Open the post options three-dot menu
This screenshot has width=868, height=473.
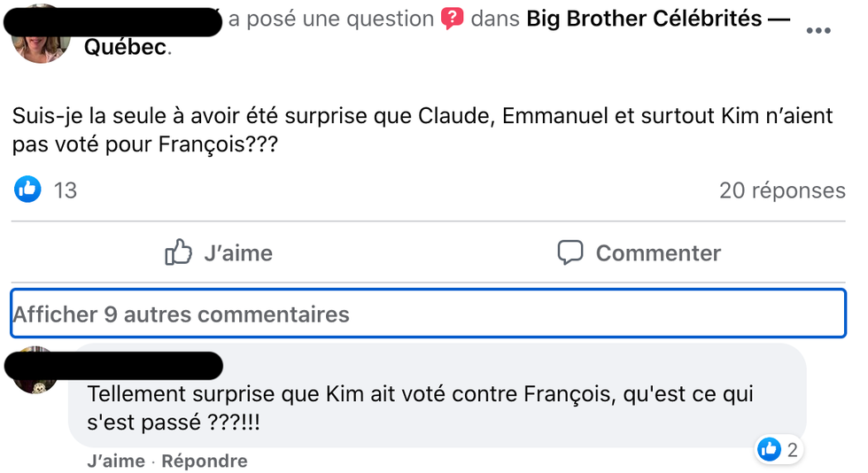(819, 31)
